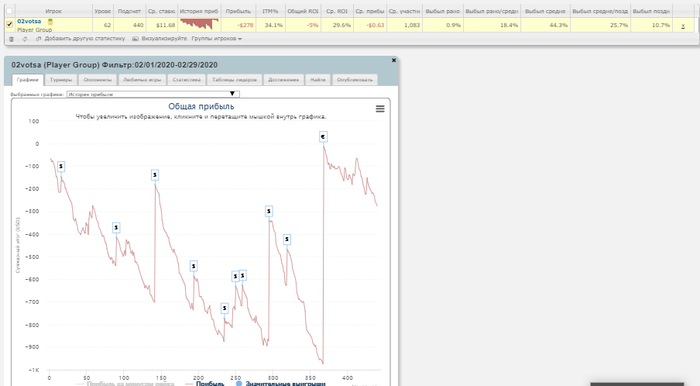
Task: Click the trash icon below the player row
Action: click(x=12, y=39)
